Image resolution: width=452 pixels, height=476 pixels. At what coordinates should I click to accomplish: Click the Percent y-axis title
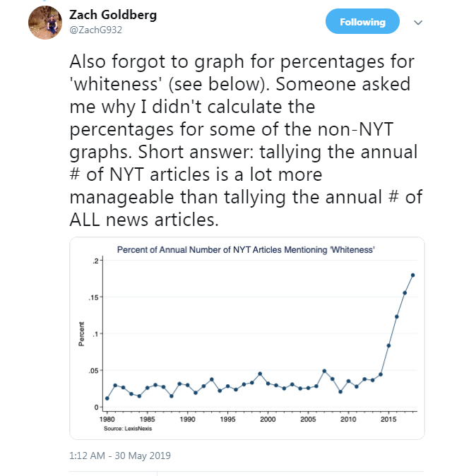coord(81,334)
